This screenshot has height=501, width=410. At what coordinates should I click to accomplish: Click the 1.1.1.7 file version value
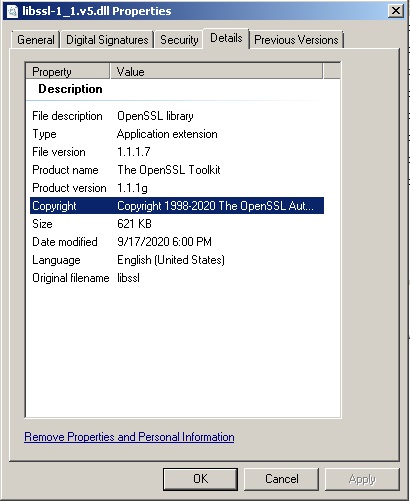point(134,152)
